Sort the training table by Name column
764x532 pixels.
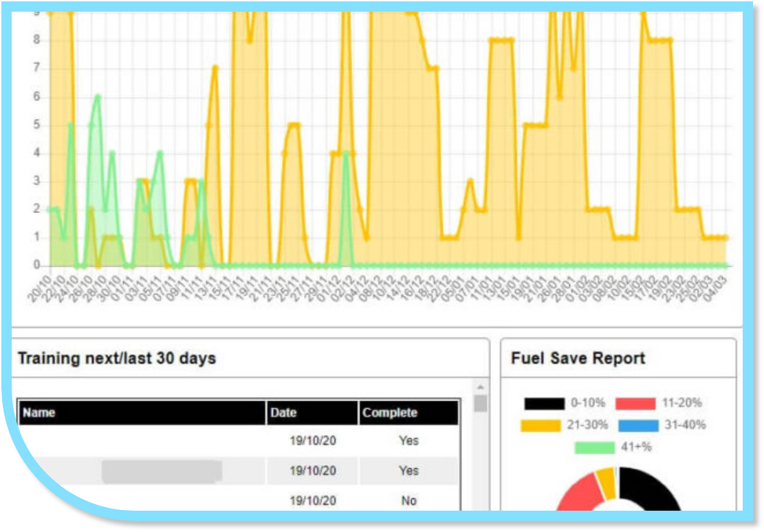click(142, 412)
